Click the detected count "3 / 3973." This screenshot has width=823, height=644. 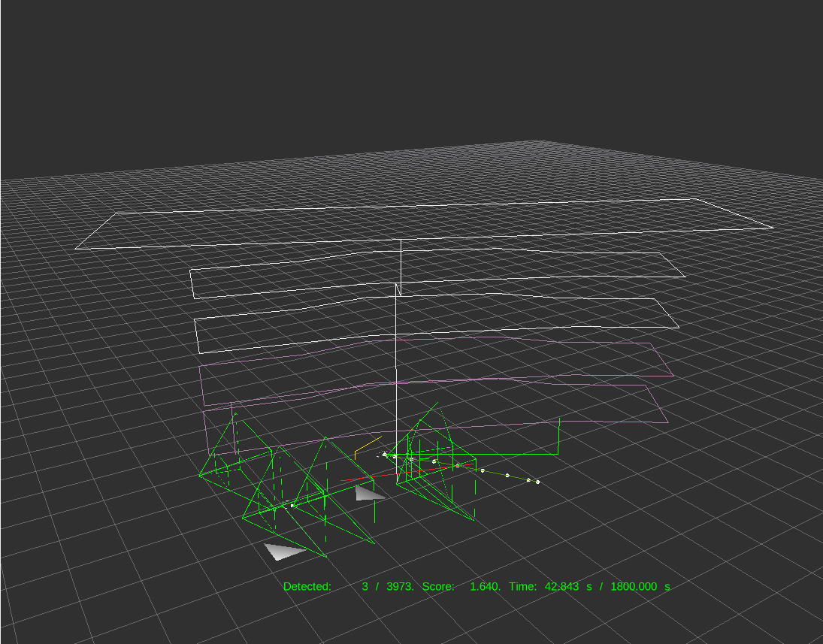388,586
